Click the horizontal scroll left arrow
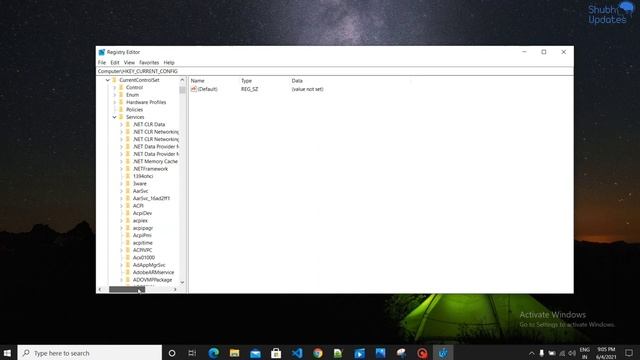This screenshot has height=360, width=640. point(100,289)
